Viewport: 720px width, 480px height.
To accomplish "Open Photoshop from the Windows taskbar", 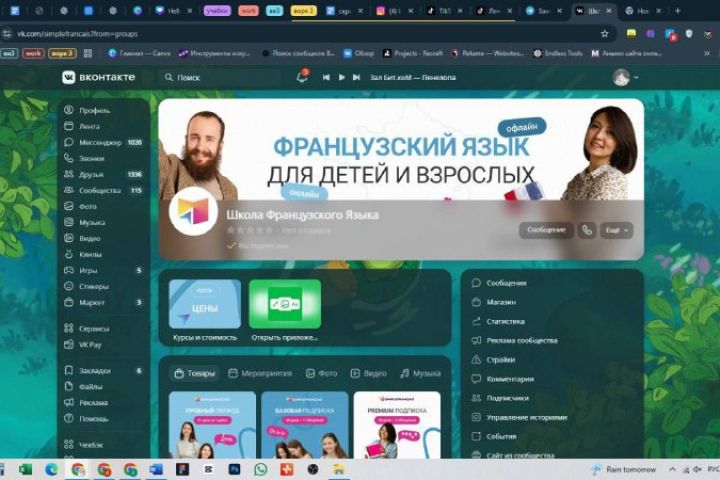I will coord(235,469).
